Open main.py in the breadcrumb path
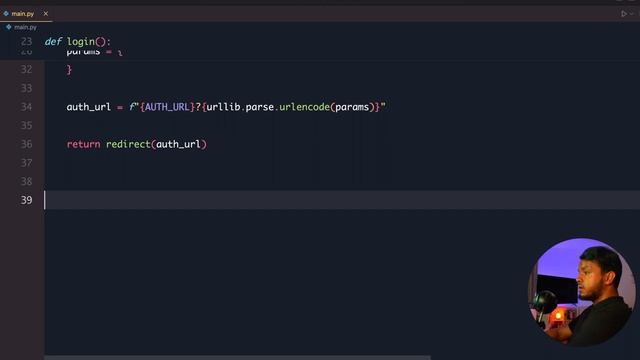Image resolution: width=640 pixels, height=360 pixels. [25, 27]
